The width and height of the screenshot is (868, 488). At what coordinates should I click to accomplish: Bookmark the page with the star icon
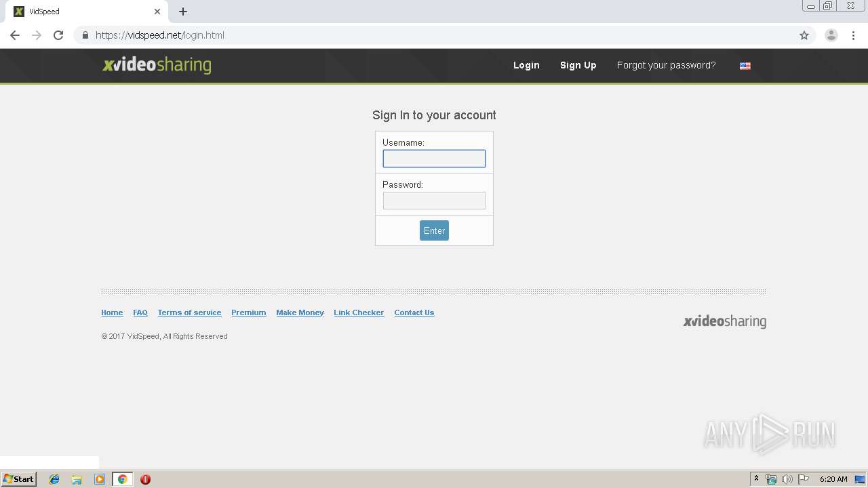click(804, 35)
